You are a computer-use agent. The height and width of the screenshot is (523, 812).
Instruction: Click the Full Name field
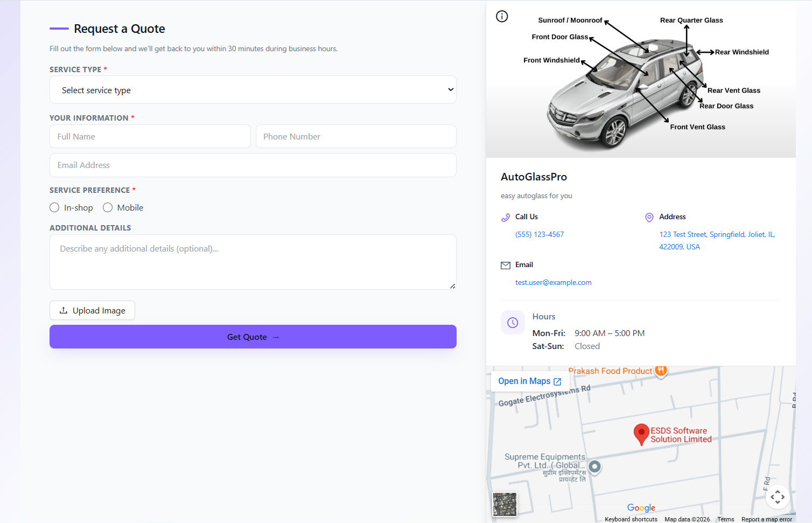[150, 136]
